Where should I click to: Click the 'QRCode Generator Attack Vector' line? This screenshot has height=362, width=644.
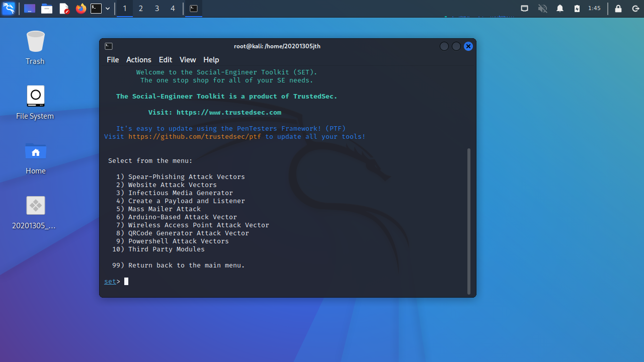183,233
